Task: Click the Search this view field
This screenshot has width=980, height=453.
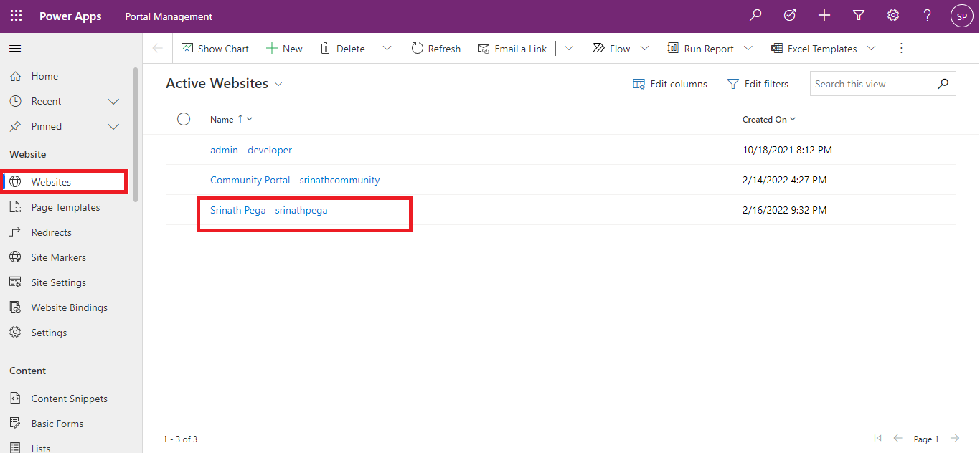Action: click(x=872, y=84)
